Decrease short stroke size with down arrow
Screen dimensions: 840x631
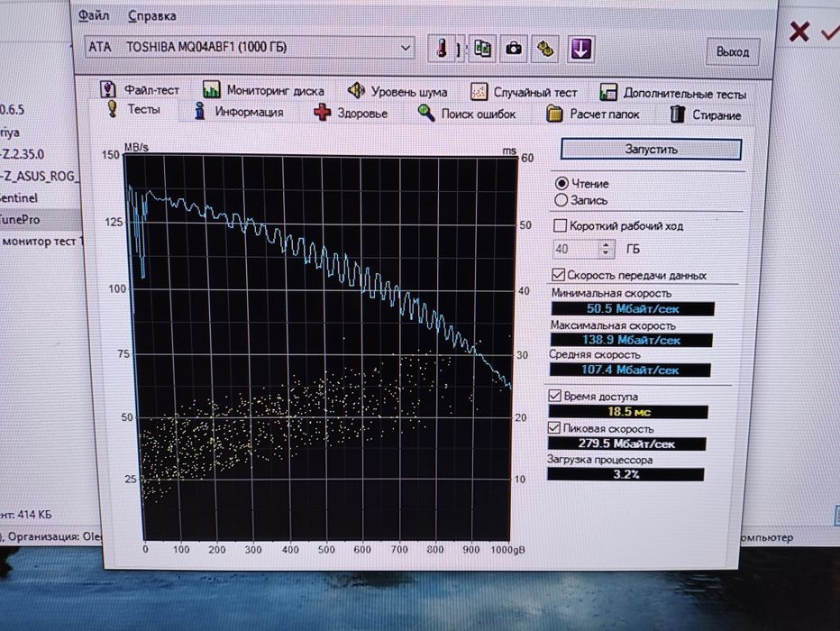tap(606, 252)
